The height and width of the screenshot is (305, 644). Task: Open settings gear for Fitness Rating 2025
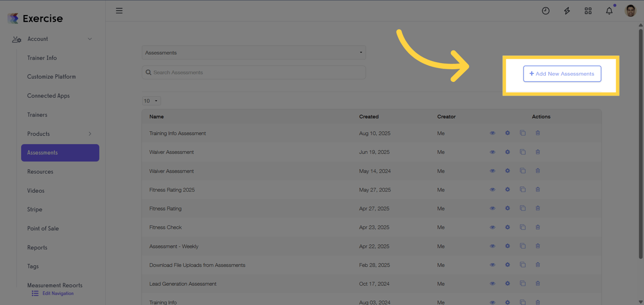(508, 189)
